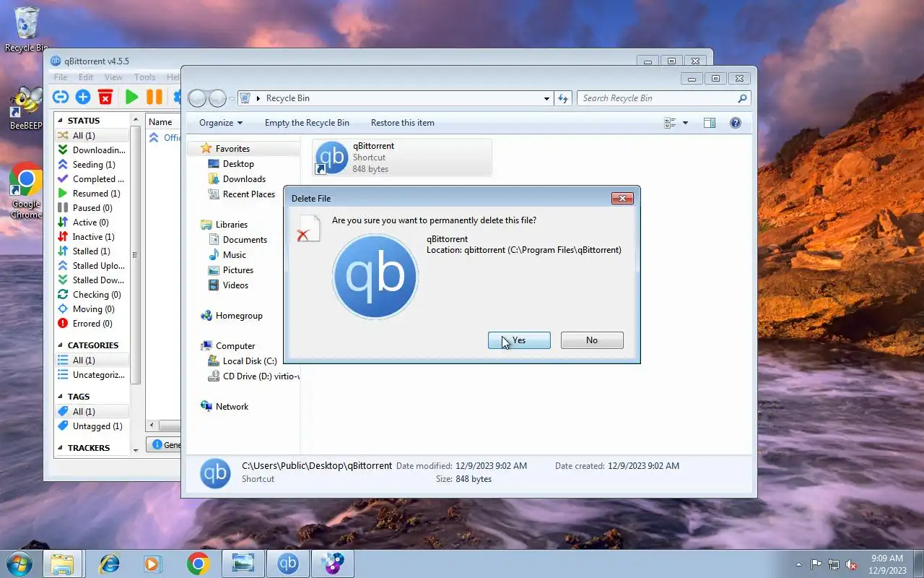Viewport: 924px width, 578px height.
Task: Select All (1) under STATUS
Action: coord(92,136)
